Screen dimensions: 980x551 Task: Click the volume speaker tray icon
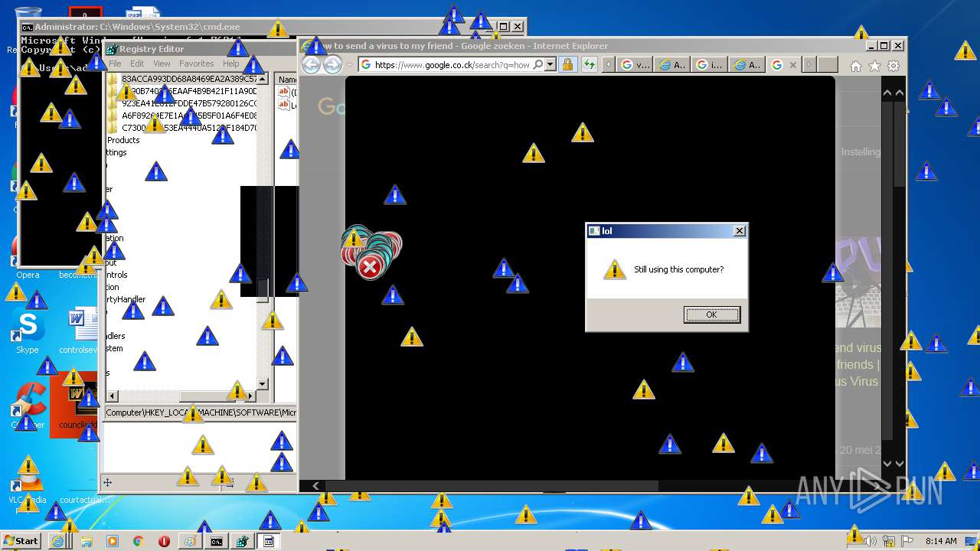click(871, 541)
